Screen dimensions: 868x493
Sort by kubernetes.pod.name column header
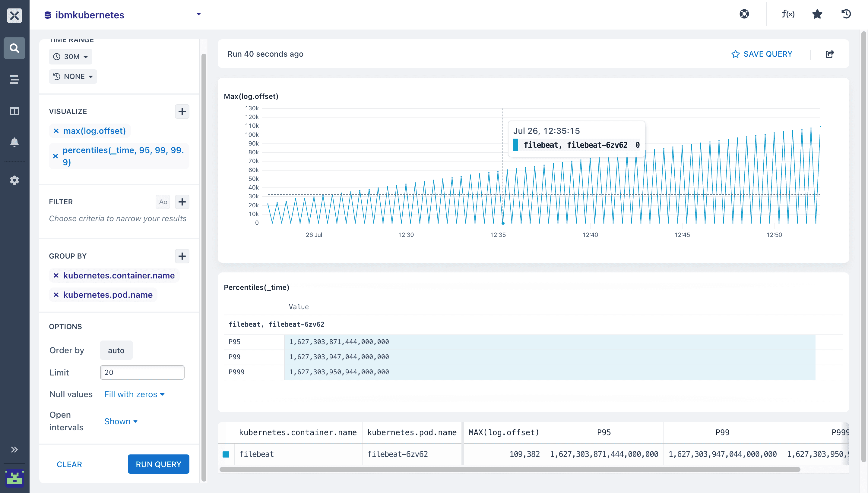pyautogui.click(x=412, y=432)
